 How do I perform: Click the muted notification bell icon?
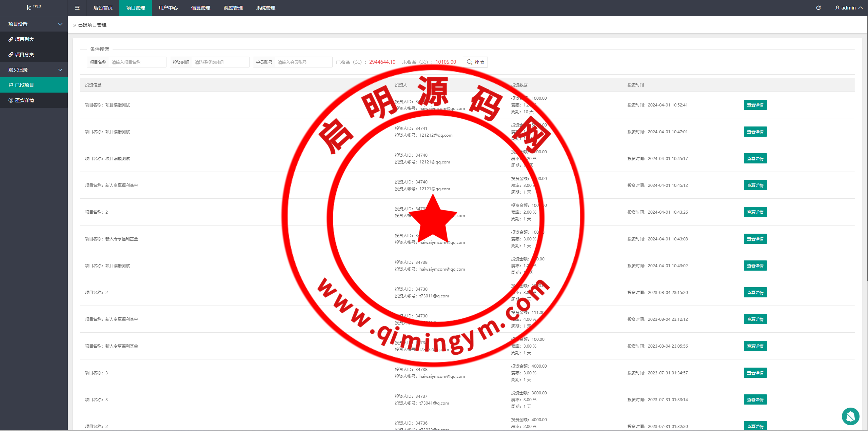coord(850,416)
